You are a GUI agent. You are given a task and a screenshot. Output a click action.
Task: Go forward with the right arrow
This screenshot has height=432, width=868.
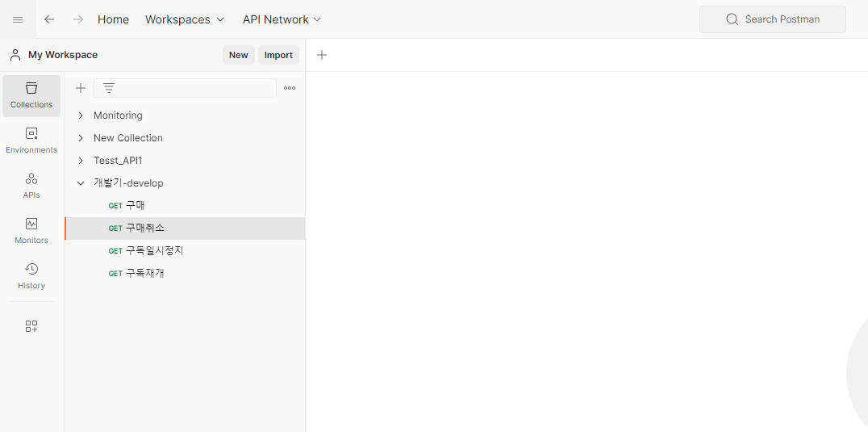click(x=78, y=19)
